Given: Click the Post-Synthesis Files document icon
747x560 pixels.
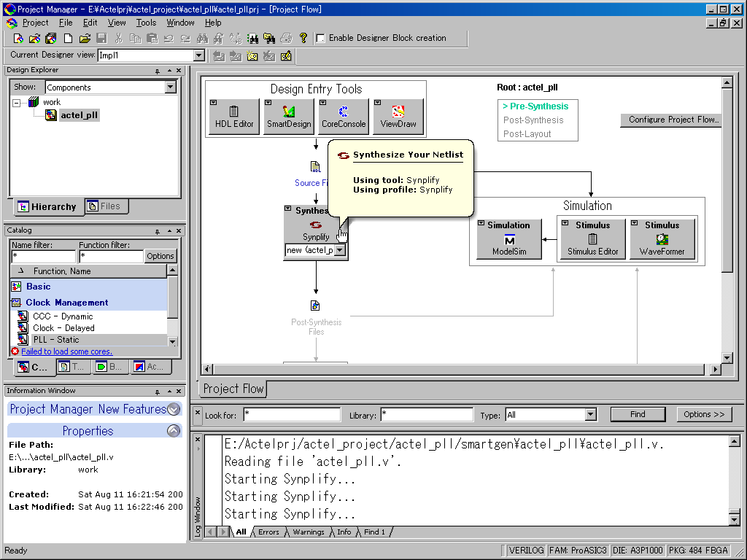Looking at the screenshot, I should [x=315, y=306].
